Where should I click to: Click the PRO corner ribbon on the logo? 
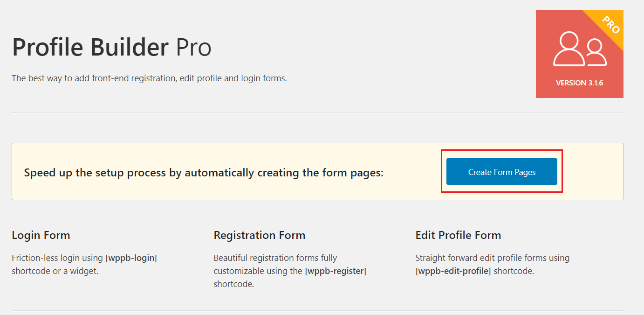(x=610, y=24)
